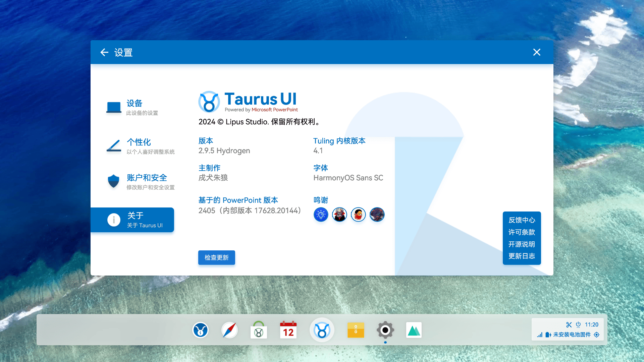Open 开源说明 open source notice link
This screenshot has height=362, width=644.
click(522, 244)
